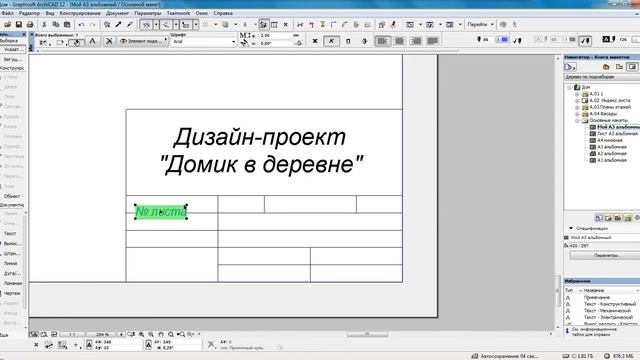The width and height of the screenshot is (640, 360).
Task: Collapse the Основные макеты tree node
Action: pos(577,121)
